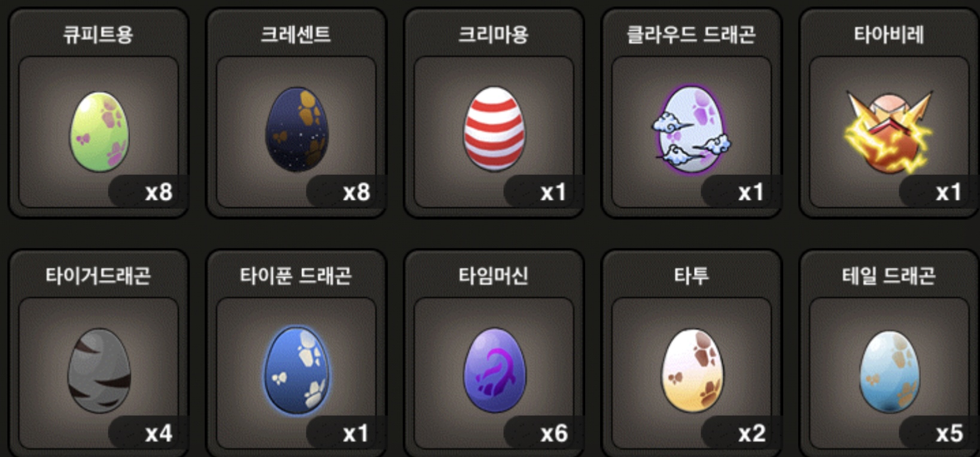Click the x4 count on 타이거드래곤 card
This screenshot has height=457, width=980.
pyautogui.click(x=159, y=433)
